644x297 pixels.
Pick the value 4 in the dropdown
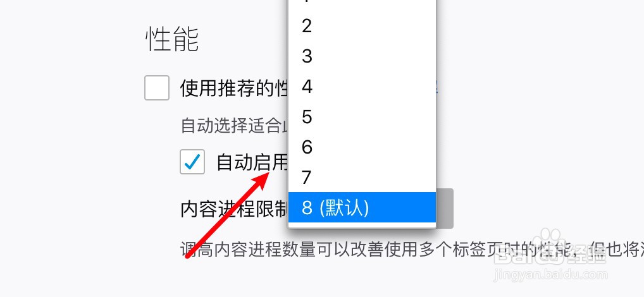tap(362, 87)
